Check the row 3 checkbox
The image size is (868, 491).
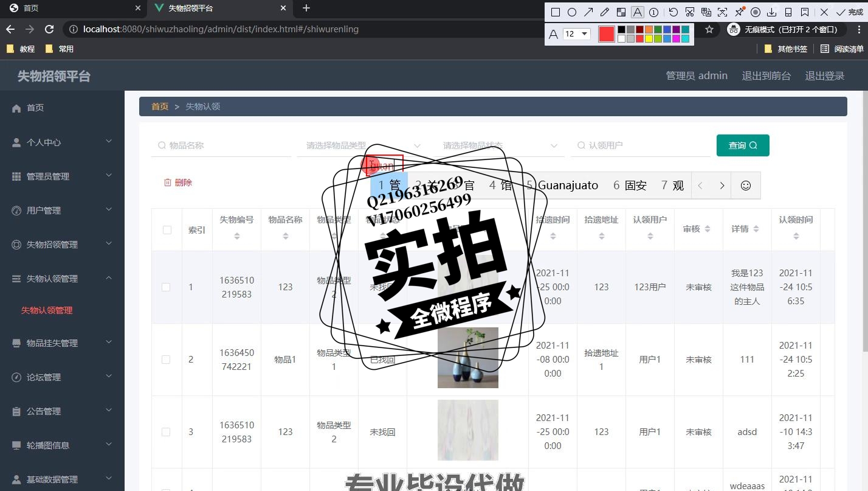[166, 432]
